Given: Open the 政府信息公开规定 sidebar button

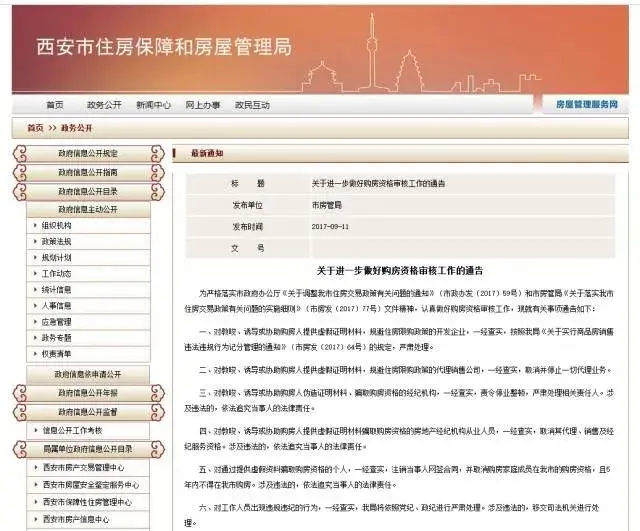Looking at the screenshot, I should (88, 153).
